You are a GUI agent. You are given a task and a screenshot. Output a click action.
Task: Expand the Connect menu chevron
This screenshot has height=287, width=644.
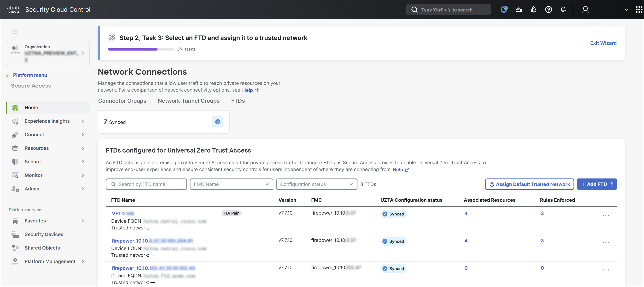point(83,135)
